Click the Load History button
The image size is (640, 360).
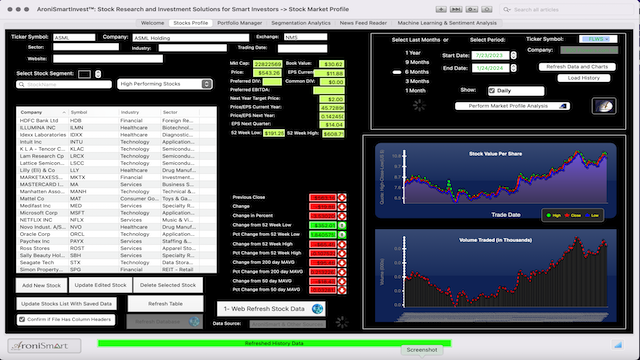pos(584,78)
